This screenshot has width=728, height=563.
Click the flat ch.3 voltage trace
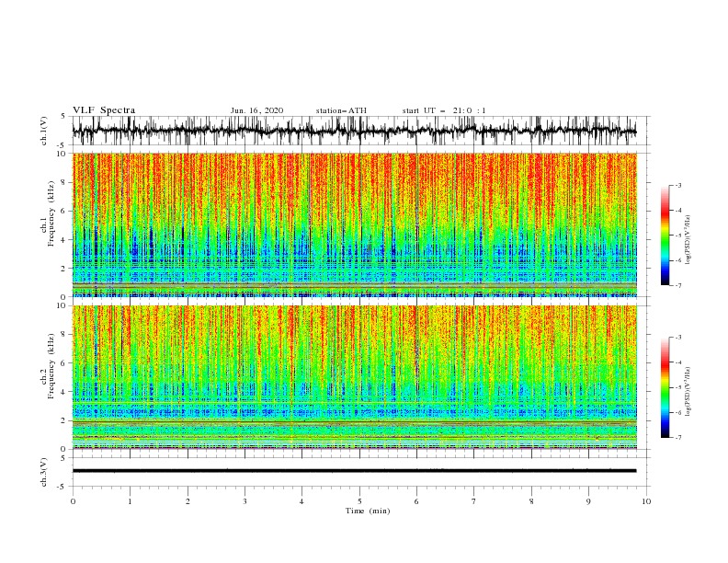(x=354, y=471)
